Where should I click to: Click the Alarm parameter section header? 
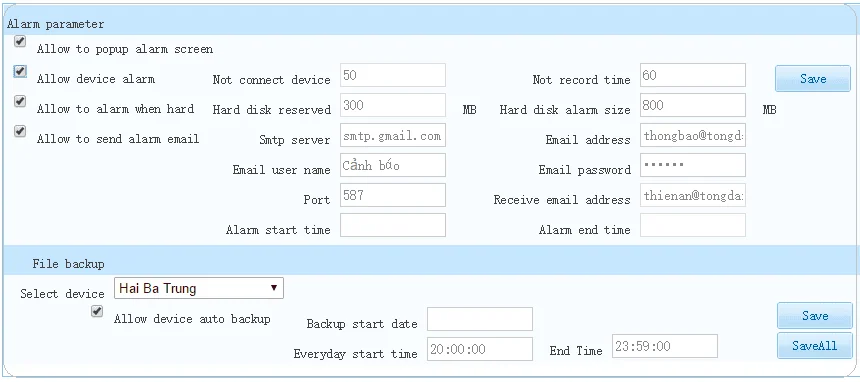click(55, 24)
